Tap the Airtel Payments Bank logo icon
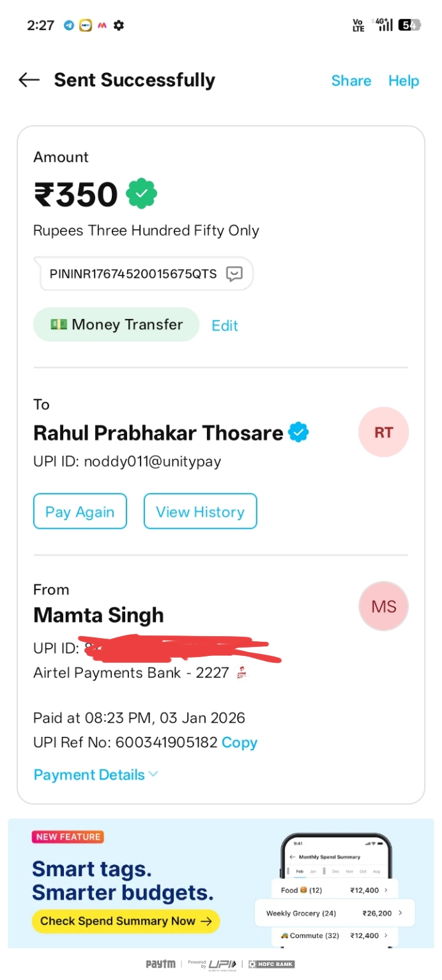442x980 pixels. [x=241, y=672]
